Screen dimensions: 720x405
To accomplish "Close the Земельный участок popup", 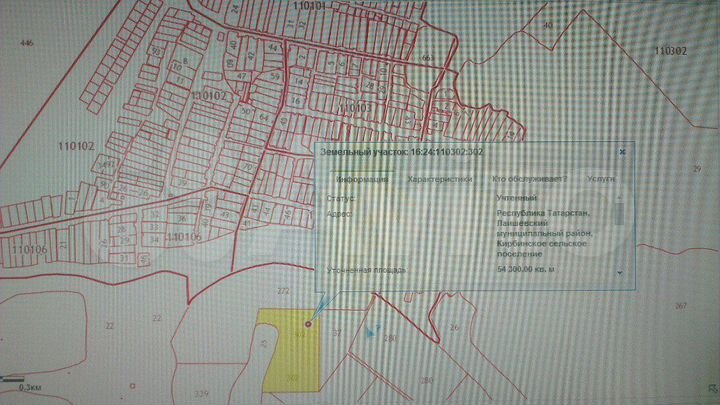I will 622,152.
